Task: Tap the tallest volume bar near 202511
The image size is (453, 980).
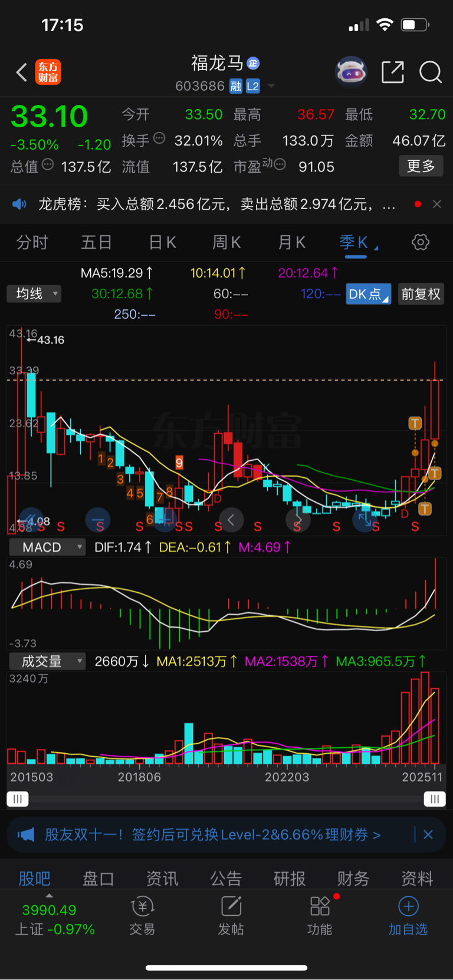Action: [x=425, y=718]
